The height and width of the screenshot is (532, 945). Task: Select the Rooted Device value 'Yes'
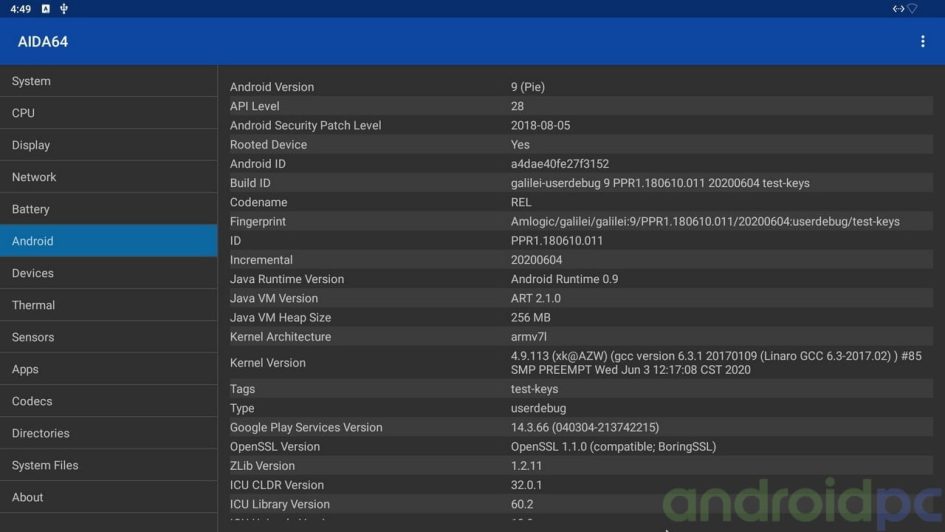click(x=520, y=145)
